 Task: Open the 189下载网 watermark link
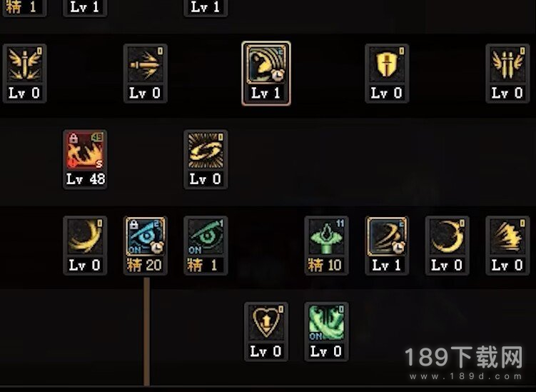click(464, 363)
